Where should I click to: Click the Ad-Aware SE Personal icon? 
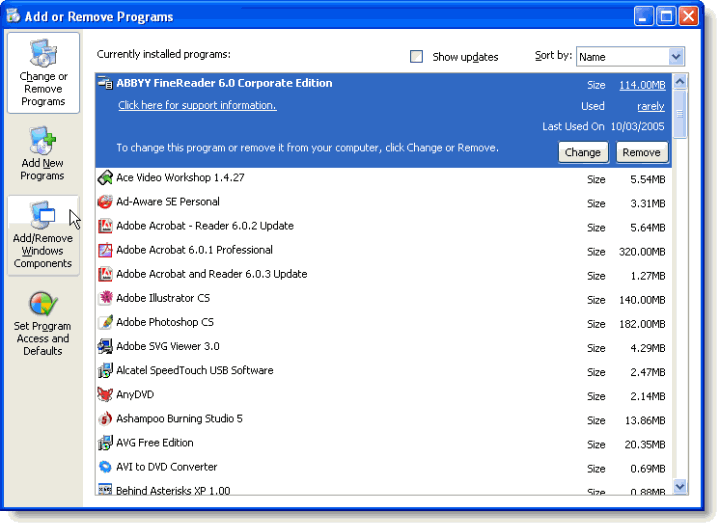click(105, 201)
